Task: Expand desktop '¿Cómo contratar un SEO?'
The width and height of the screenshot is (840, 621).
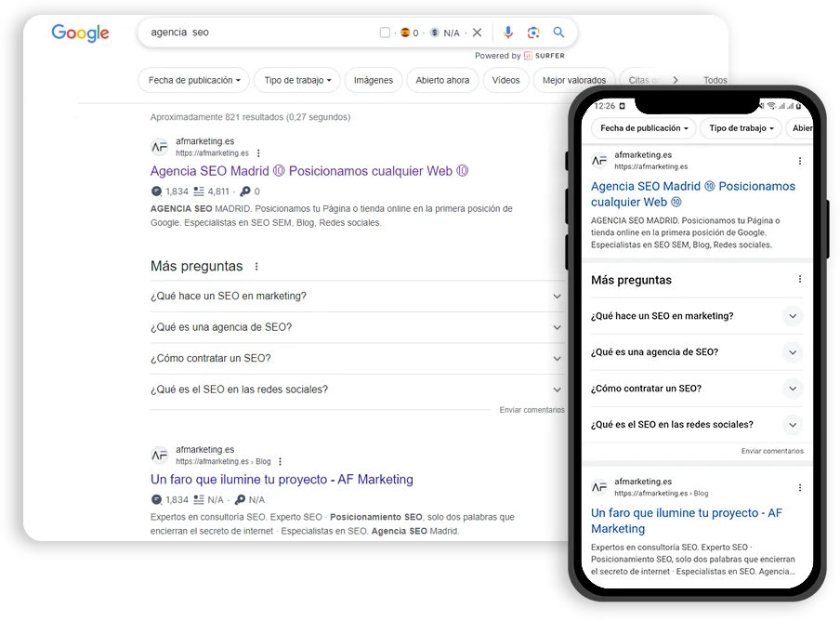Action: pos(356,359)
